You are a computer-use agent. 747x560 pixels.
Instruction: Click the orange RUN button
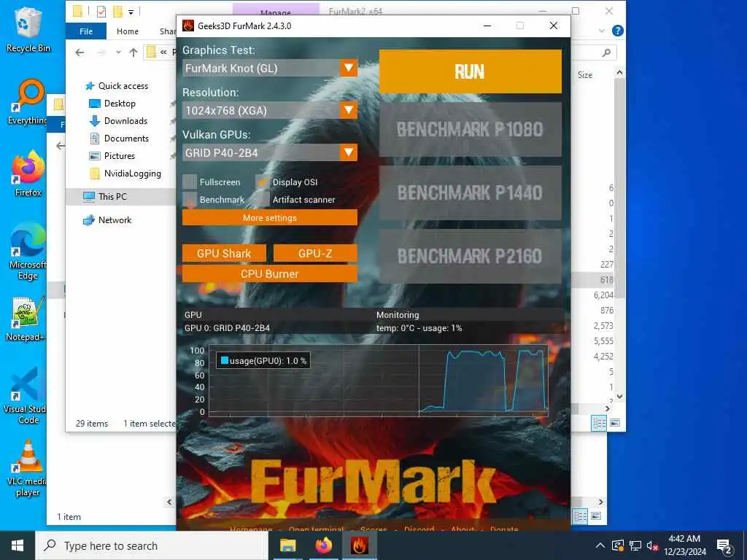click(x=471, y=71)
